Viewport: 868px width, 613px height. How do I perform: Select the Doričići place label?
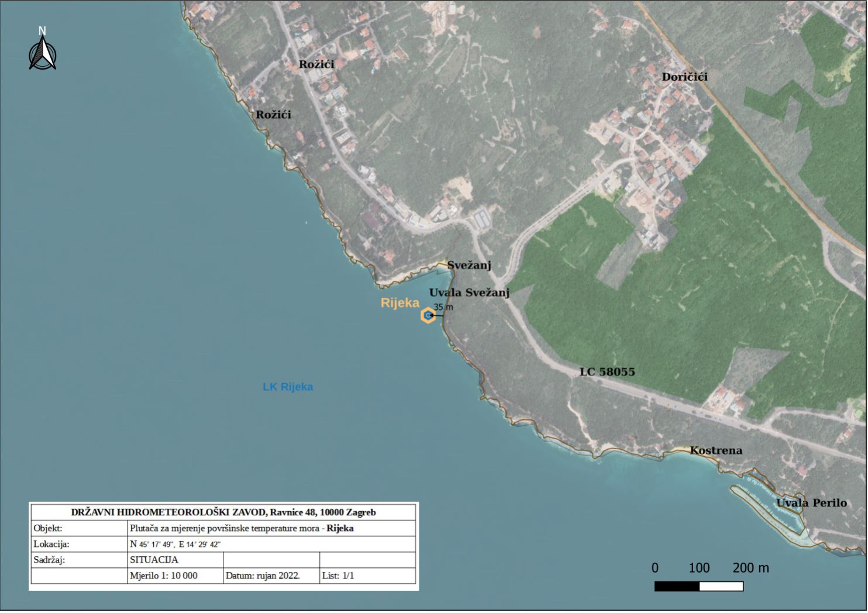tap(684, 77)
